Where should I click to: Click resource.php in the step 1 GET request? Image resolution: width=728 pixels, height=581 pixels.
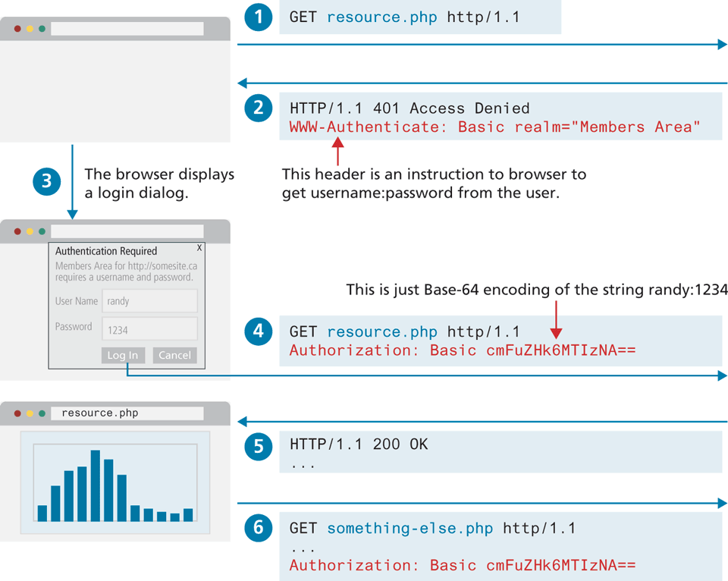[381, 17]
